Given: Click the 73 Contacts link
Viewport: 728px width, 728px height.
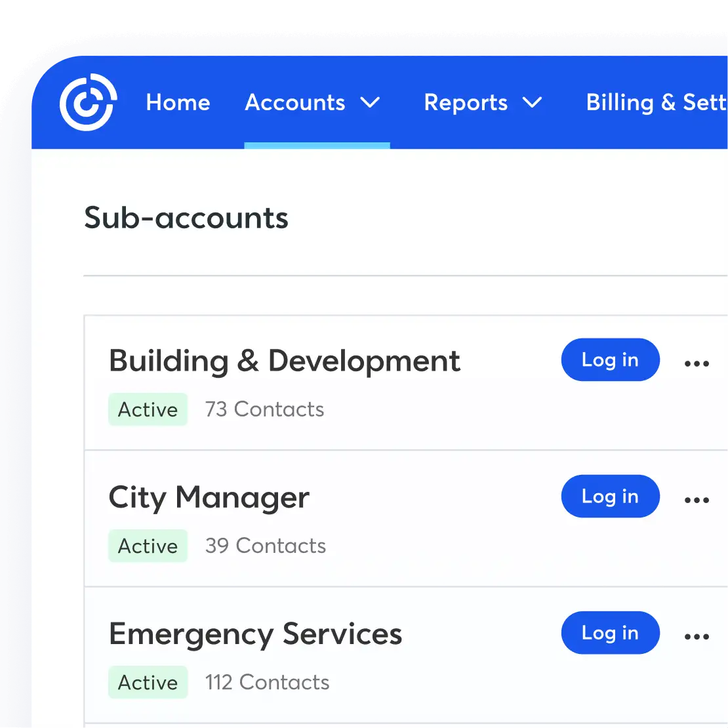Looking at the screenshot, I should (x=264, y=409).
